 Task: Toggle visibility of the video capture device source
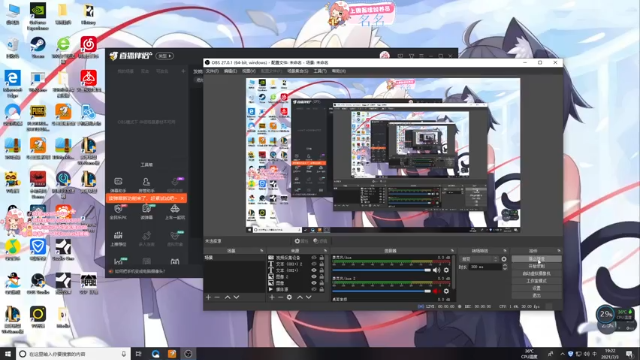314,258
